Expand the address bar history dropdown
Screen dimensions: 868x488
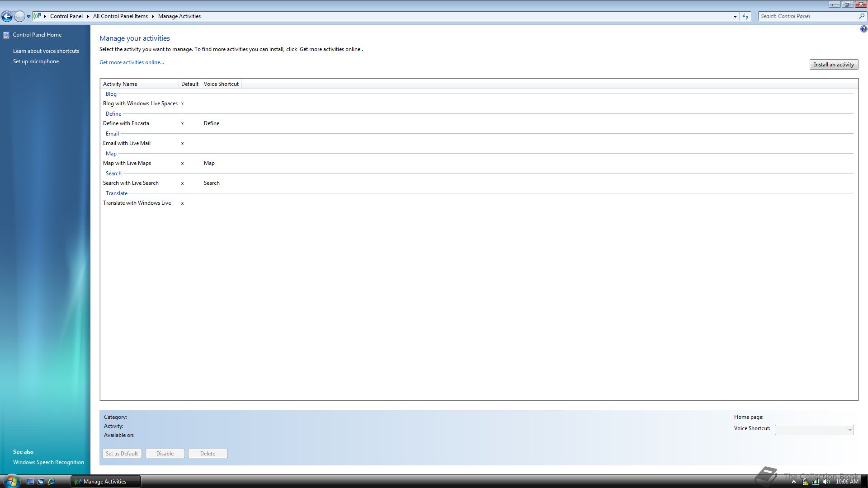735,16
